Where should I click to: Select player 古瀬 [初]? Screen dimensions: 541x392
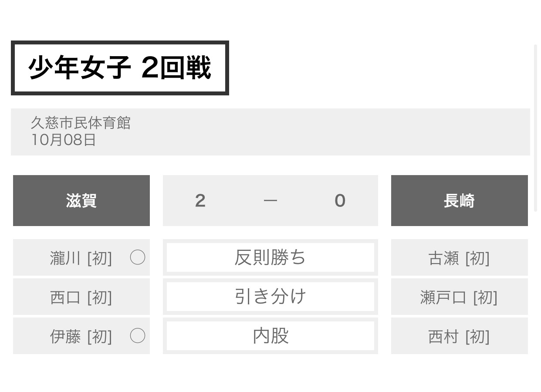coord(459,258)
